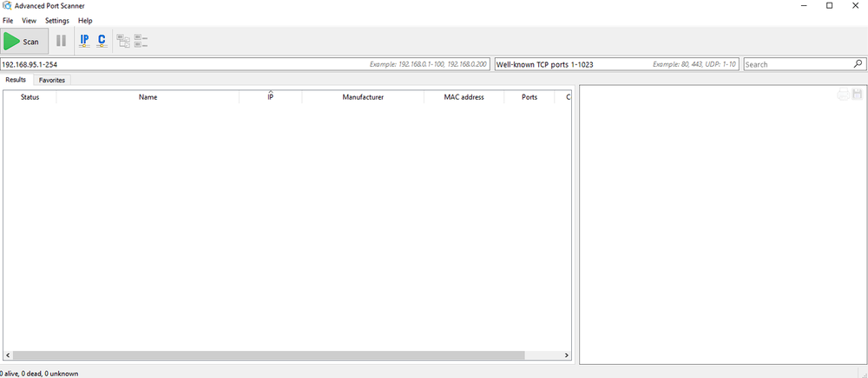The image size is (868, 378).
Task: Open the Settings menu
Action: tap(57, 20)
